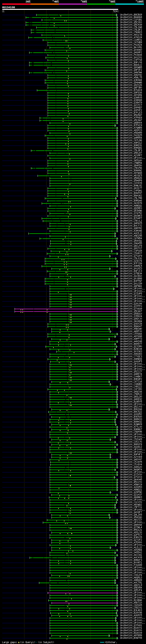Image resolution: width=146 pixels, height=644 pixels.
Task: Select the UniRef100_Q4N7W4 label
Action: click(131, 72)
